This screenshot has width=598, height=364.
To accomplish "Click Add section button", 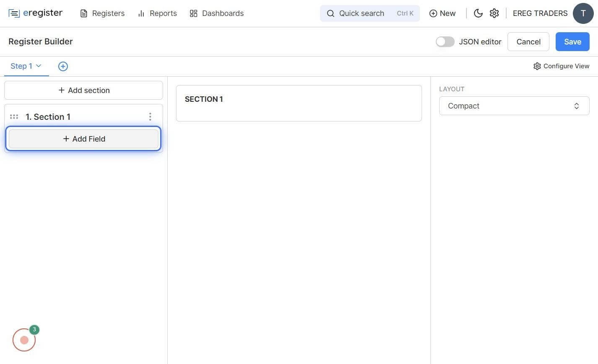I will click(84, 90).
